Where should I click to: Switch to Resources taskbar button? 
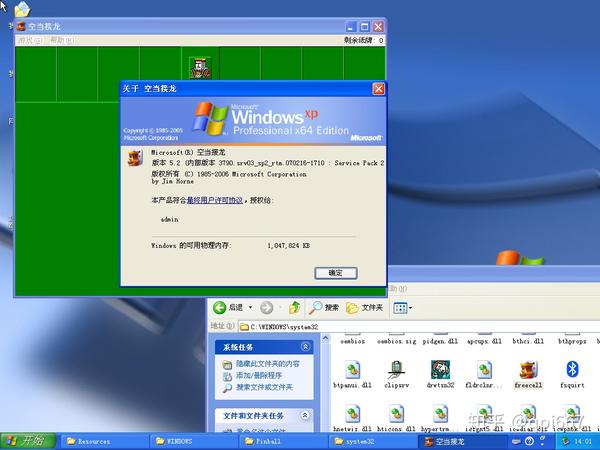click(104, 441)
